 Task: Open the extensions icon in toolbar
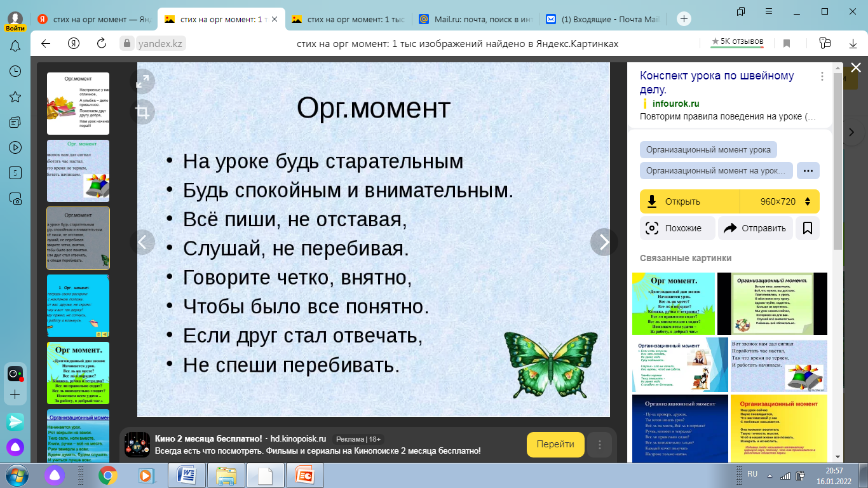click(825, 43)
